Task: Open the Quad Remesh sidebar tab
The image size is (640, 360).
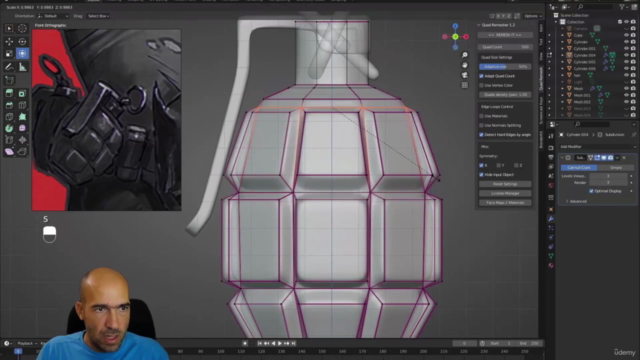Action: click(x=542, y=79)
